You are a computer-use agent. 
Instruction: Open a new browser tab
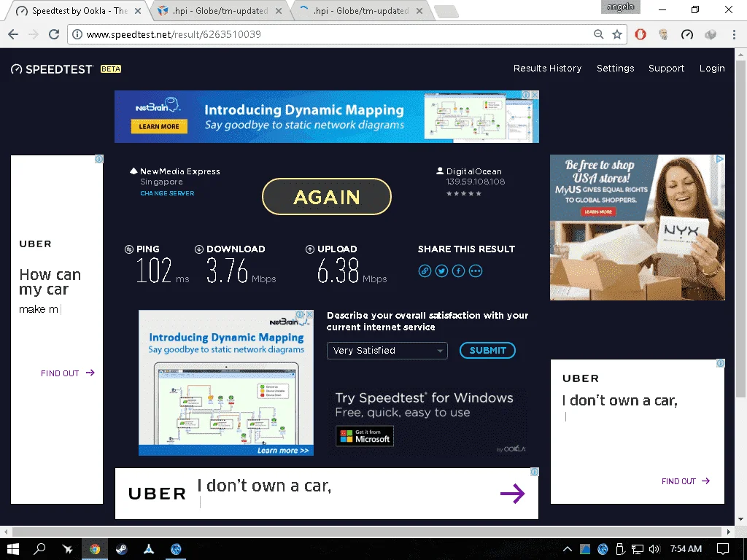tap(447, 12)
